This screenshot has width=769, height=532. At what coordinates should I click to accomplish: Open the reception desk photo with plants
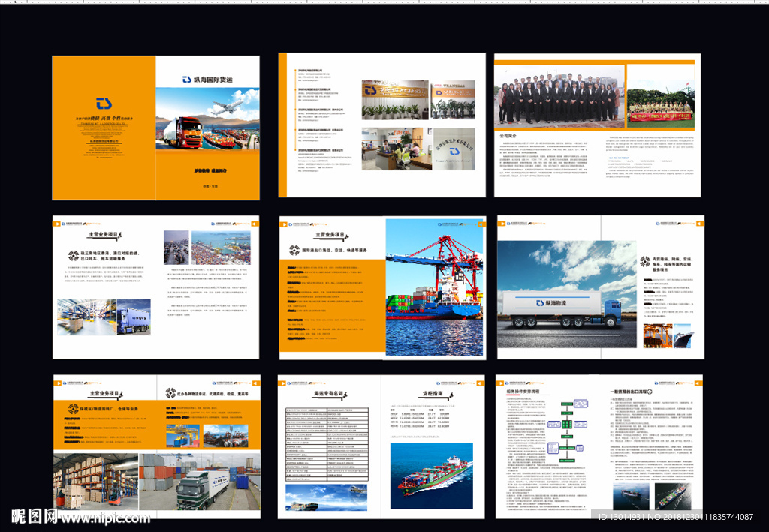(395, 100)
